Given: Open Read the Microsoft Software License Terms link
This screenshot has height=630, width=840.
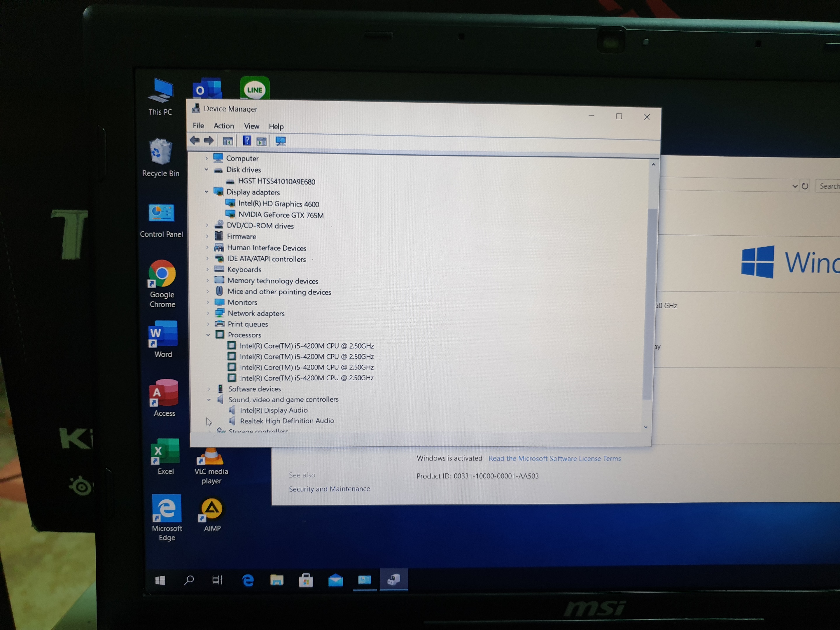Looking at the screenshot, I should 555,459.
